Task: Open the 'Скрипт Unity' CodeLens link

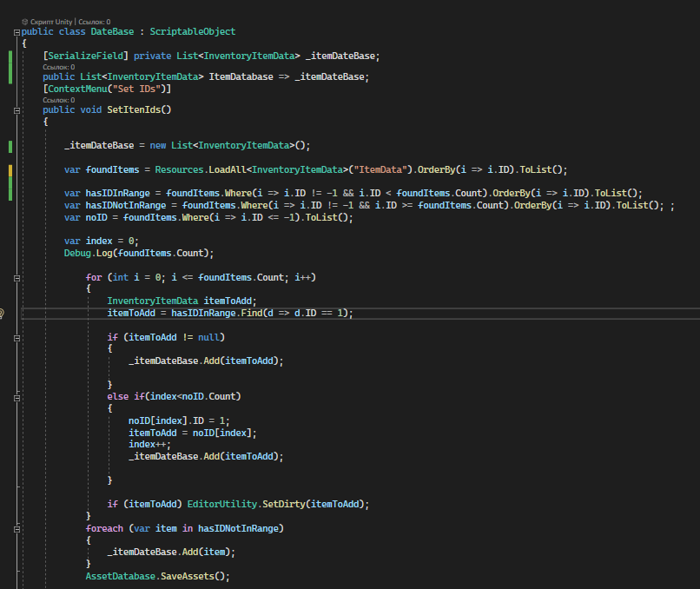Action: pyautogui.click(x=51, y=22)
